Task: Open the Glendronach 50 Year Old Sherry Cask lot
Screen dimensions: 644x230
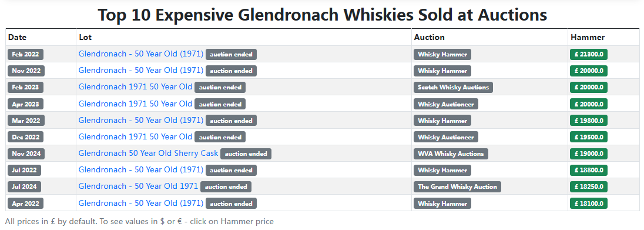Action: [x=148, y=154]
